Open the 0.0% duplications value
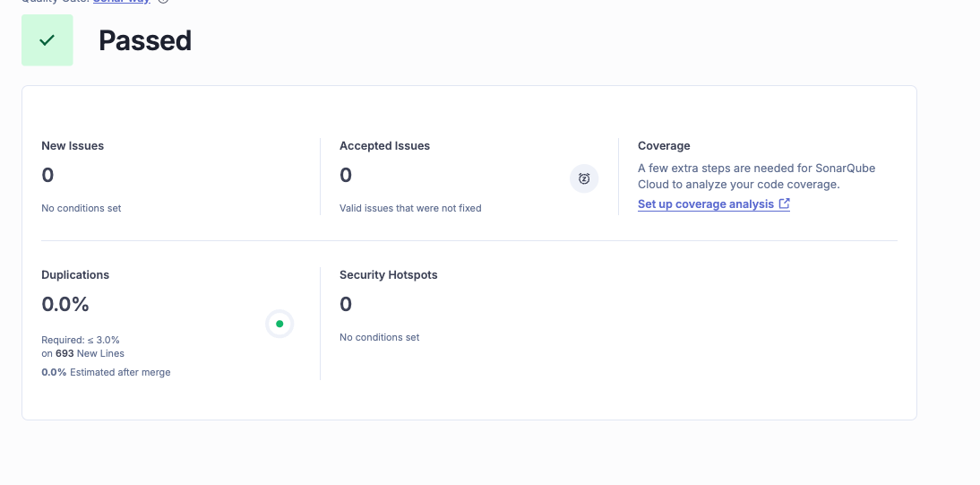This screenshot has width=980, height=485. (65, 304)
